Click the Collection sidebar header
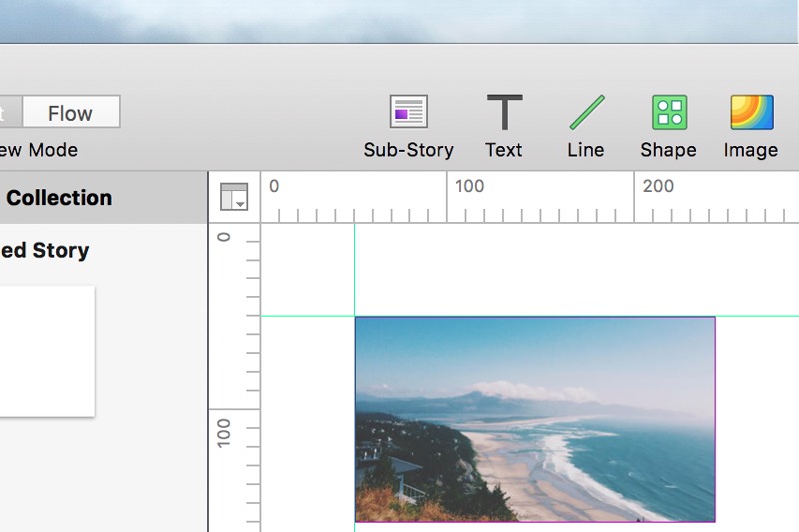 tap(58, 198)
